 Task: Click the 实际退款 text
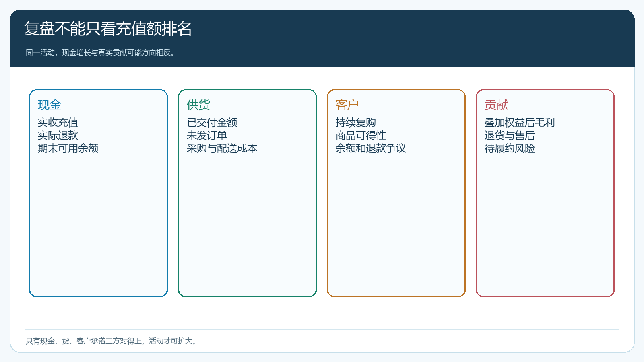58,135
